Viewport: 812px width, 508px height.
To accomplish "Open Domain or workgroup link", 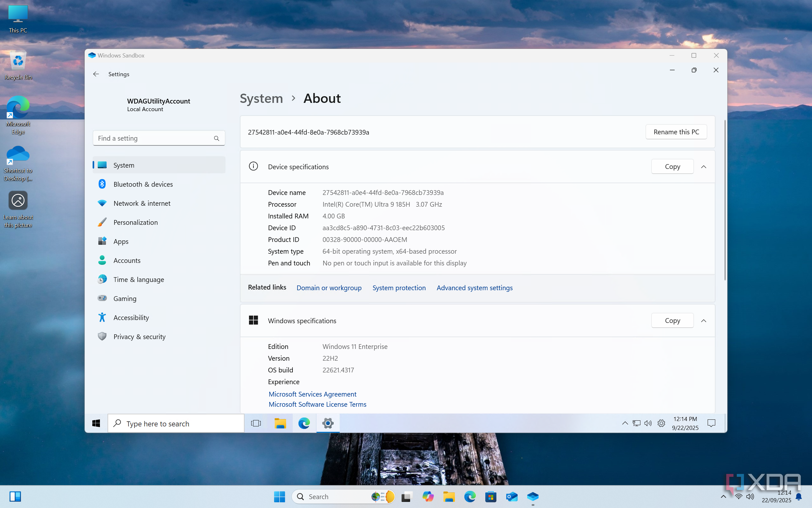I will coord(329,288).
